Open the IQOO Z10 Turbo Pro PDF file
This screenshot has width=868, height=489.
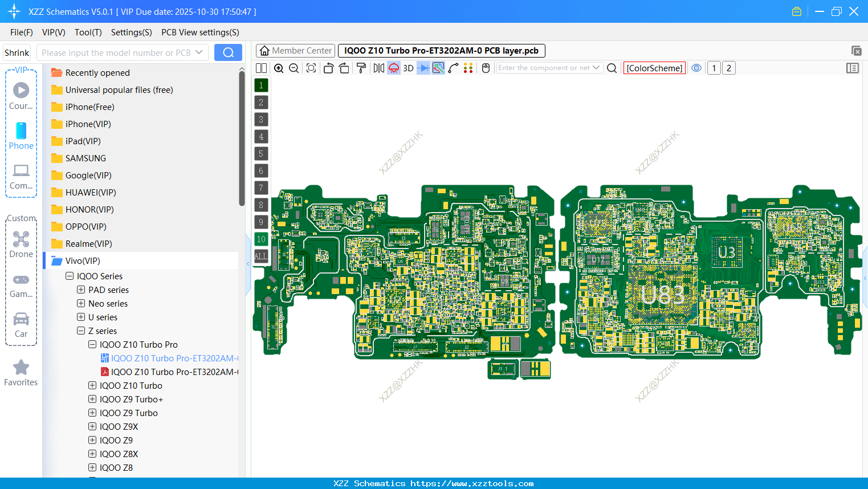169,372
